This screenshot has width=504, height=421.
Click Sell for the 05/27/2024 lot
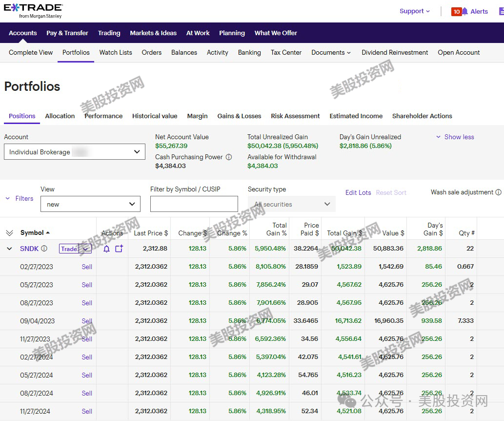coord(87,375)
